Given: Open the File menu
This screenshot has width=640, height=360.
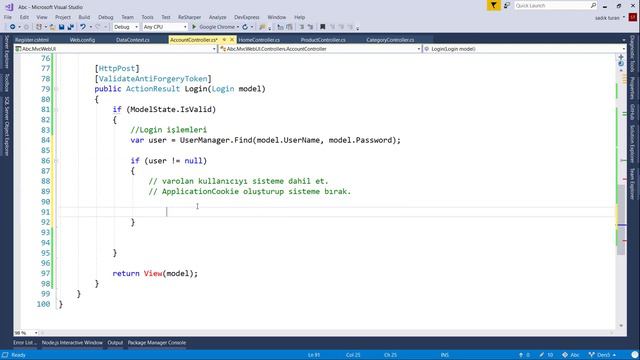Looking at the screenshot, I should [8, 17].
